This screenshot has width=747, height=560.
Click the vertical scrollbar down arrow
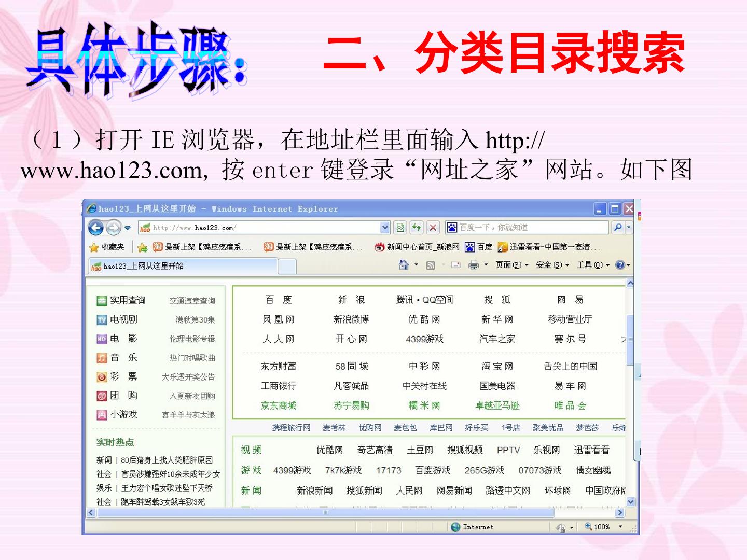(x=630, y=501)
